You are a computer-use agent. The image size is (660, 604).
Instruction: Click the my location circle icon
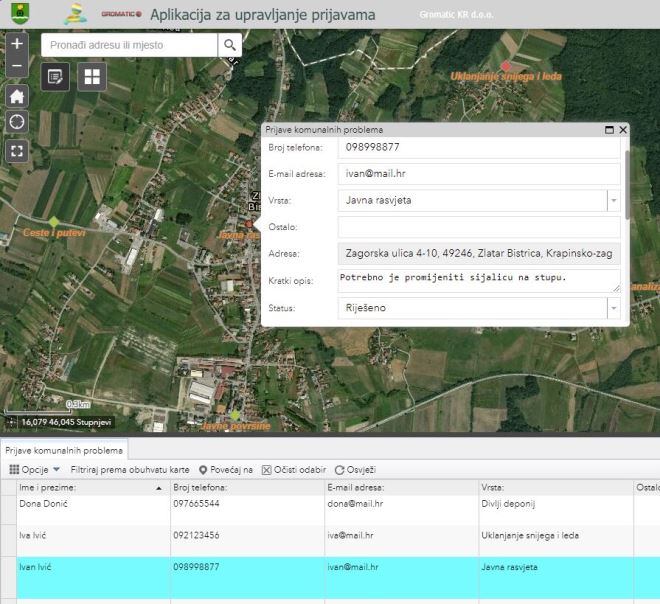(x=17, y=122)
